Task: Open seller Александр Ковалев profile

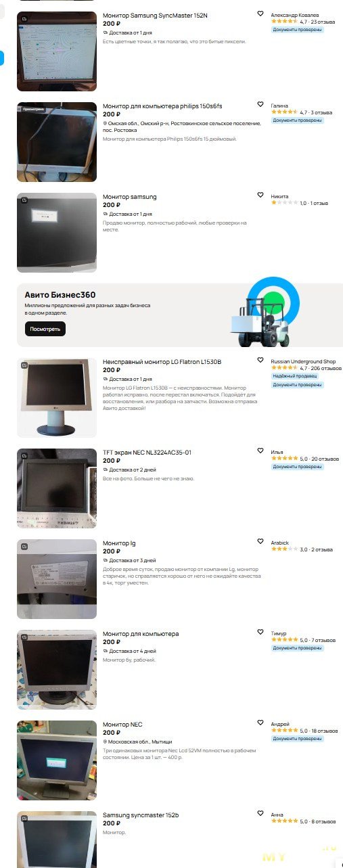Action: click(295, 15)
